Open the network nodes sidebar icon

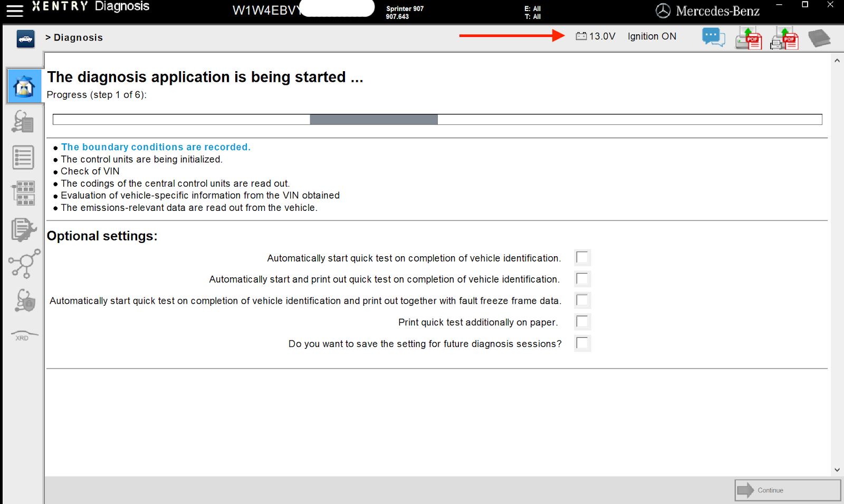[24, 264]
